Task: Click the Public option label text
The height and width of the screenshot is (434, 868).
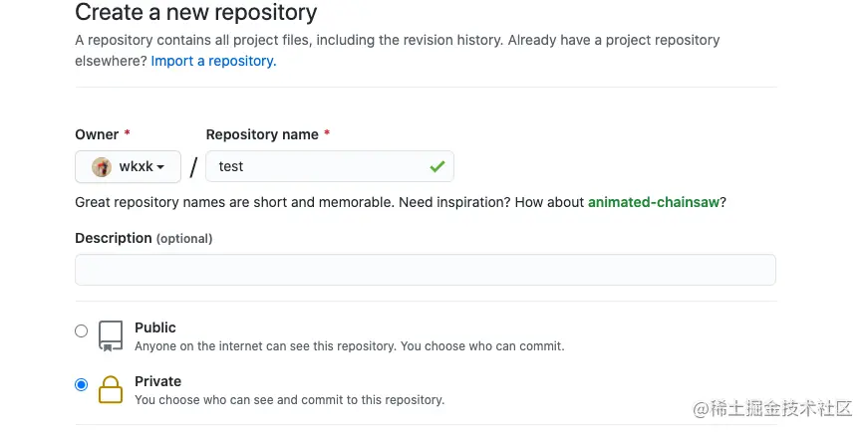Action: click(155, 327)
